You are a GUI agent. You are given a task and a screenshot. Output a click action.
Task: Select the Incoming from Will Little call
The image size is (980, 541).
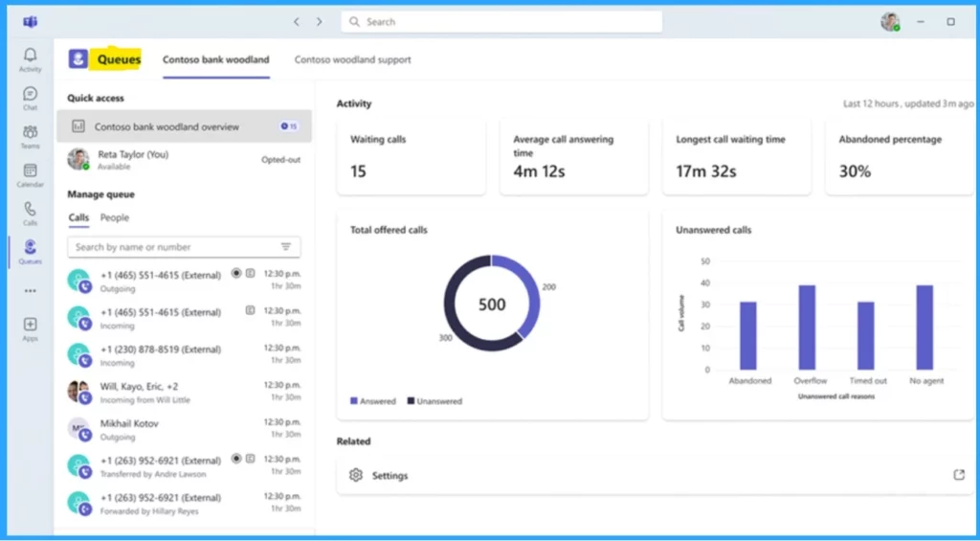coord(184,393)
